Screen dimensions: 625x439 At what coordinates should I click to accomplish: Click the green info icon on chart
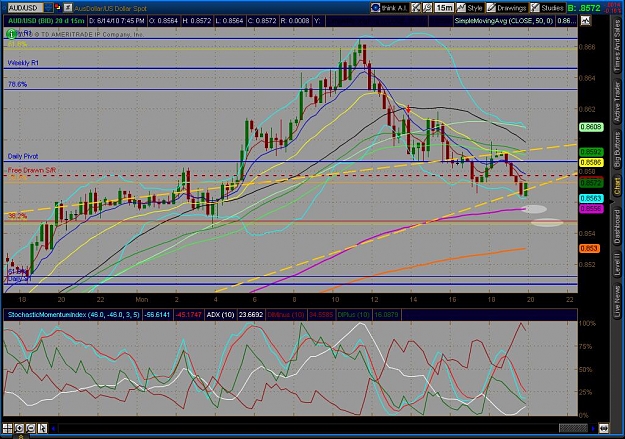coord(12,34)
